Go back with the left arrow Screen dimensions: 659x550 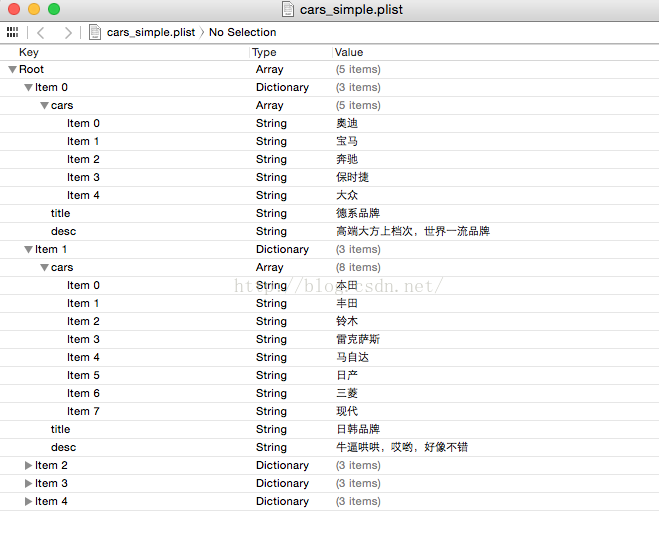[x=41, y=32]
